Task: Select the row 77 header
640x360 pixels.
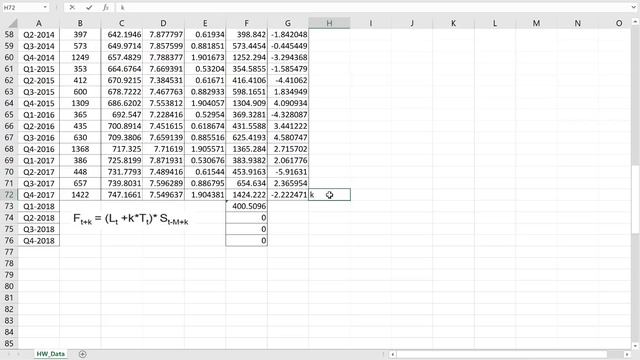Action: [9, 252]
